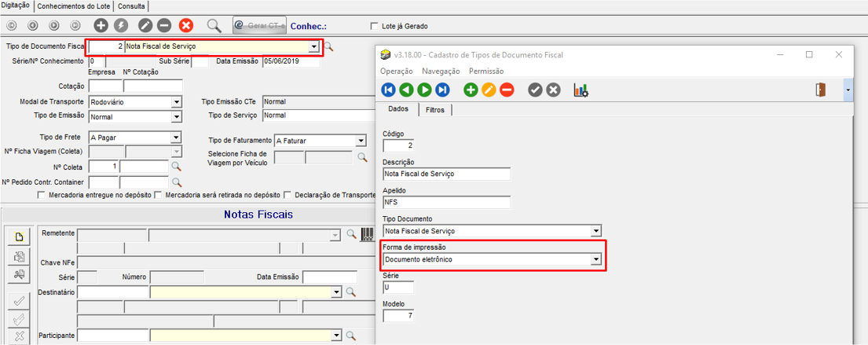Open Permissão menu

point(486,71)
